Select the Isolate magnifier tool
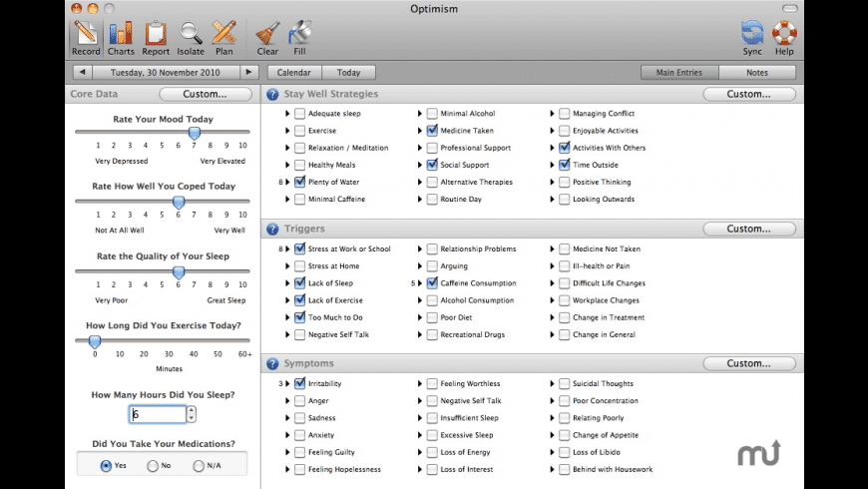Viewport: 868px width, 489px height. click(x=190, y=37)
